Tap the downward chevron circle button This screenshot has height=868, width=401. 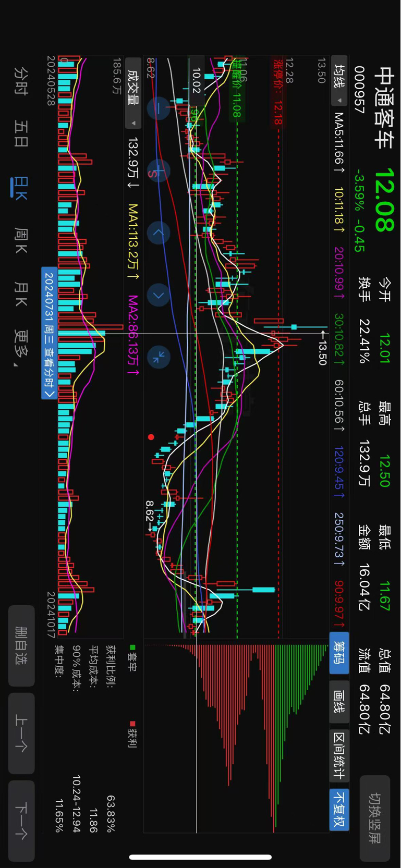pos(159,295)
